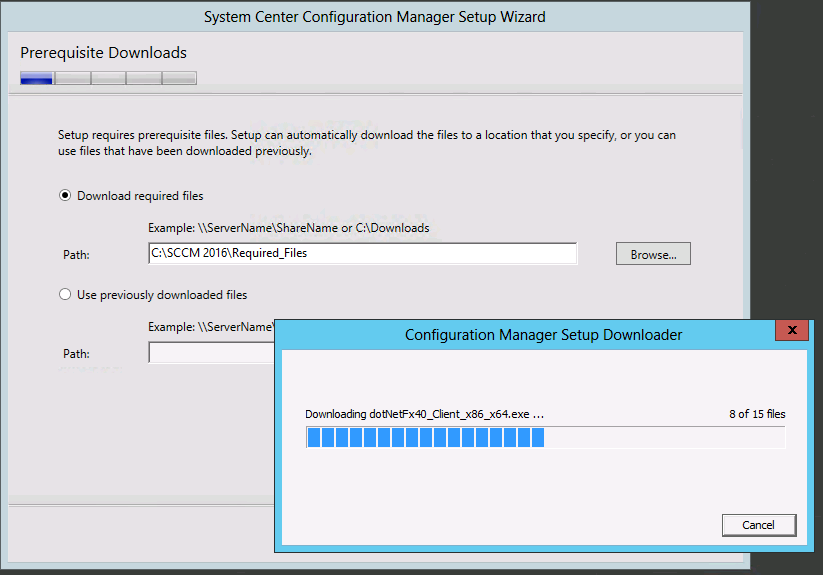Click the download path field with C:\SCCM 2016\Required_Files
The width and height of the screenshot is (823, 575).
click(363, 253)
